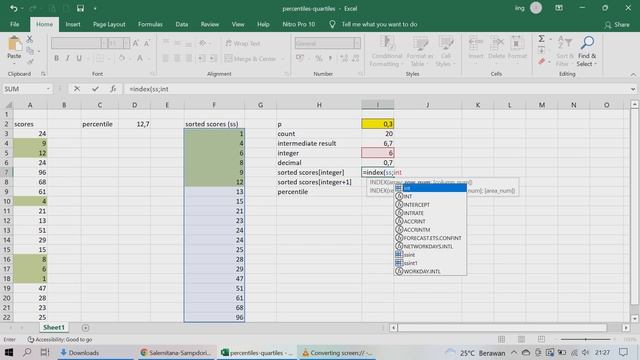
Task: Click the Format cells icon
Action: point(517,43)
